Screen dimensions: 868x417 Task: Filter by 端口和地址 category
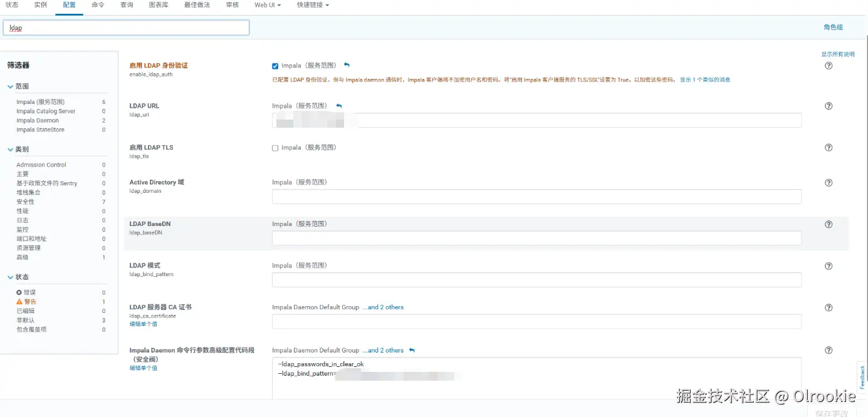tap(31, 239)
